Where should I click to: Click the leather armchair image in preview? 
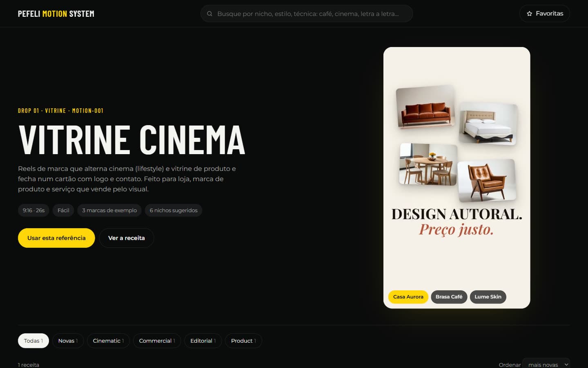[487, 181]
